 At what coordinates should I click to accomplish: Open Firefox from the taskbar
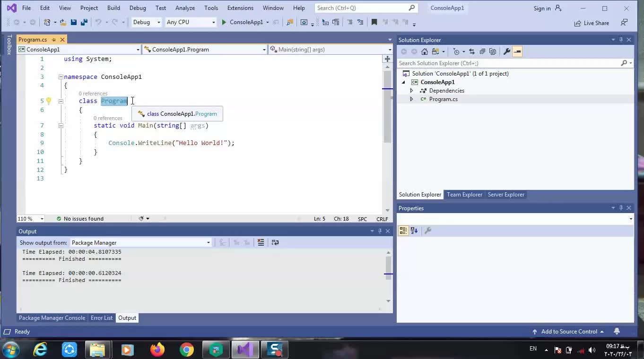click(x=157, y=350)
